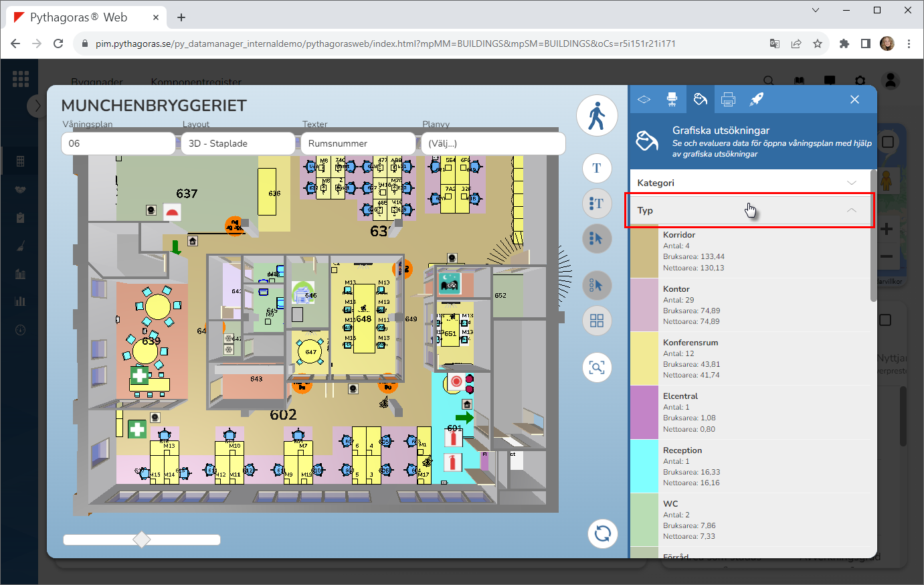Viewport: 924px width, 585px height.
Task: Open the print tab with printer icon
Action: (728, 100)
